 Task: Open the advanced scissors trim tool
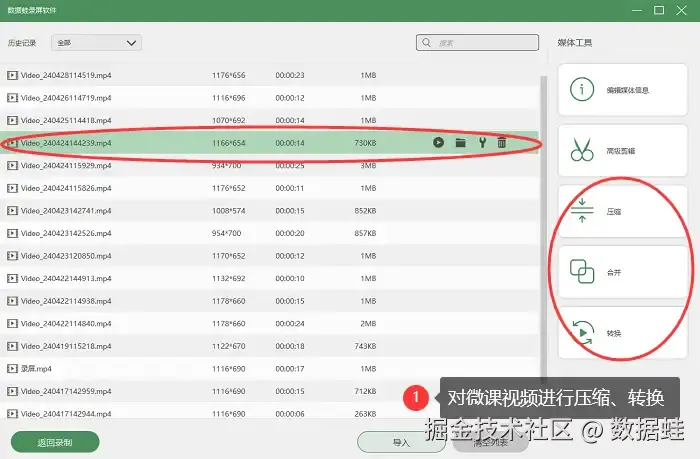[622, 150]
